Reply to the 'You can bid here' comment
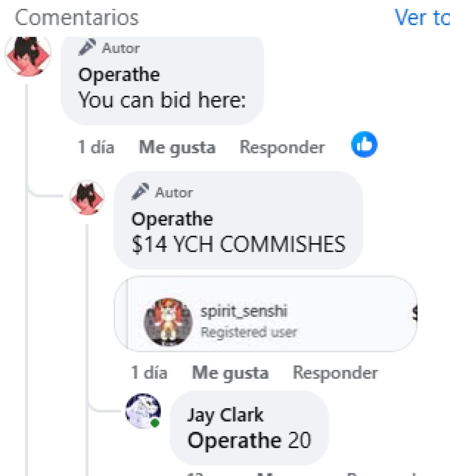The height and width of the screenshot is (476, 450). point(282,147)
